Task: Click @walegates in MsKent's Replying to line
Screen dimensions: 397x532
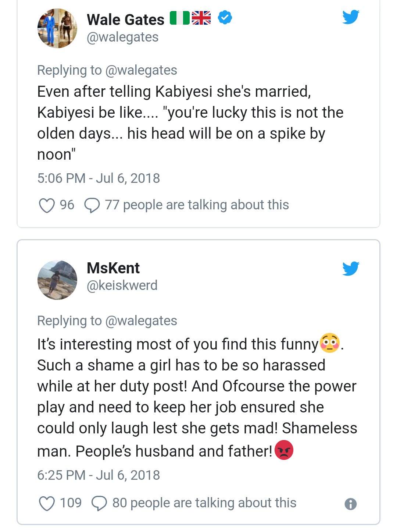Action: (x=141, y=321)
